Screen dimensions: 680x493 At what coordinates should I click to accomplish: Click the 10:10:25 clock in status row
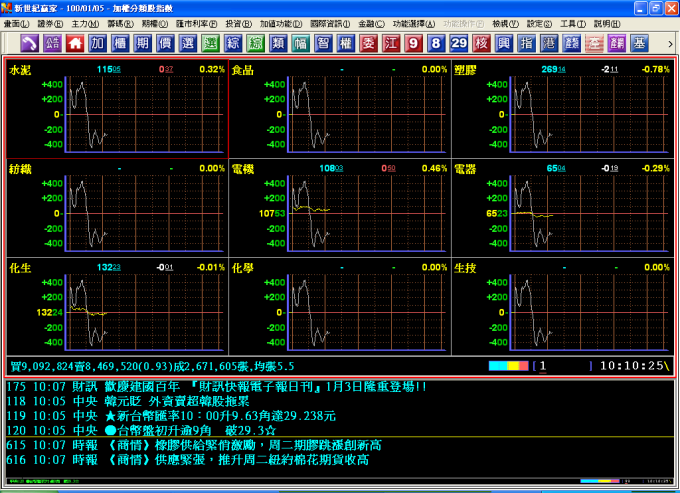pyautogui.click(x=631, y=366)
